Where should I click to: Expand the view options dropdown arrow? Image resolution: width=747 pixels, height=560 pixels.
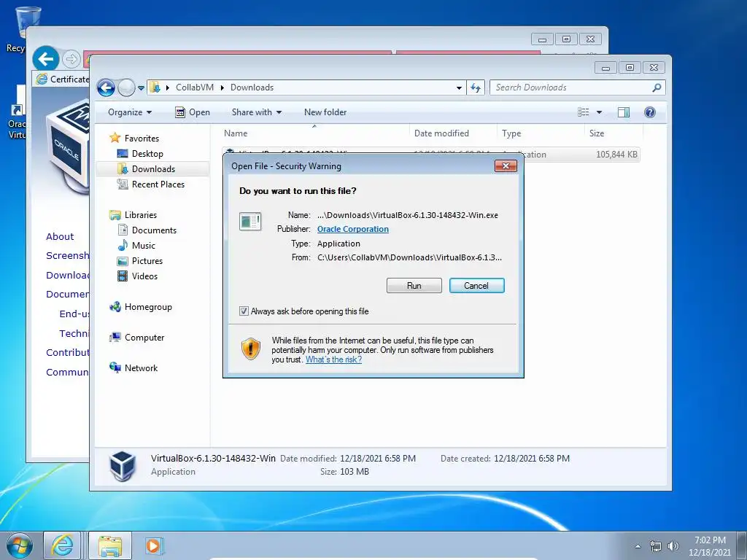[x=600, y=112]
